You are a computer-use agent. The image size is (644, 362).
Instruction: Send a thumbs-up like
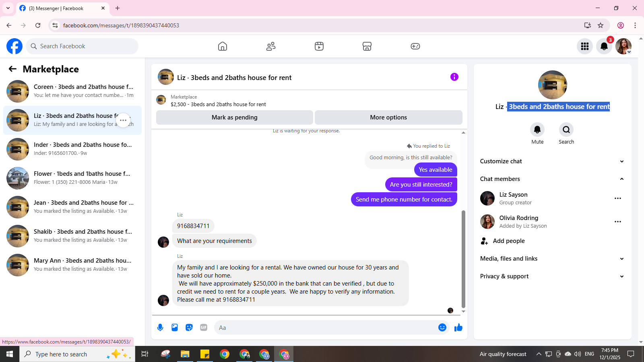pyautogui.click(x=458, y=327)
